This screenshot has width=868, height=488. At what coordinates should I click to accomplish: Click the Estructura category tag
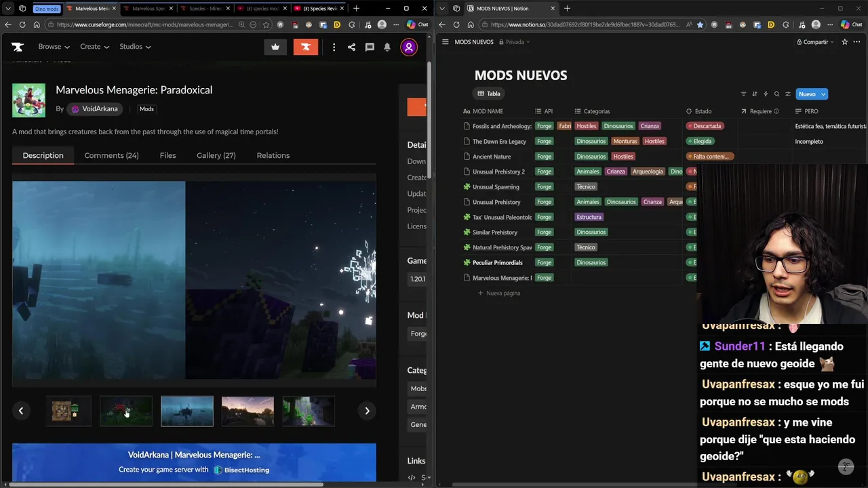[589, 217]
